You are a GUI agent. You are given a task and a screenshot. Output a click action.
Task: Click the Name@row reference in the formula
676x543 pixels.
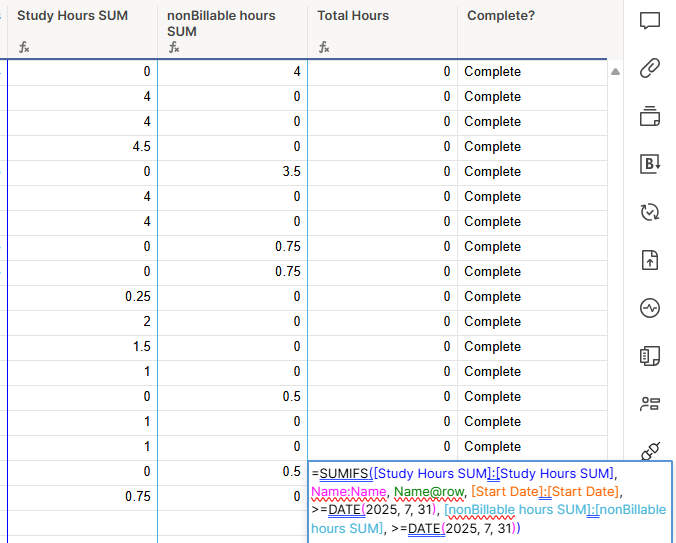pos(429,492)
